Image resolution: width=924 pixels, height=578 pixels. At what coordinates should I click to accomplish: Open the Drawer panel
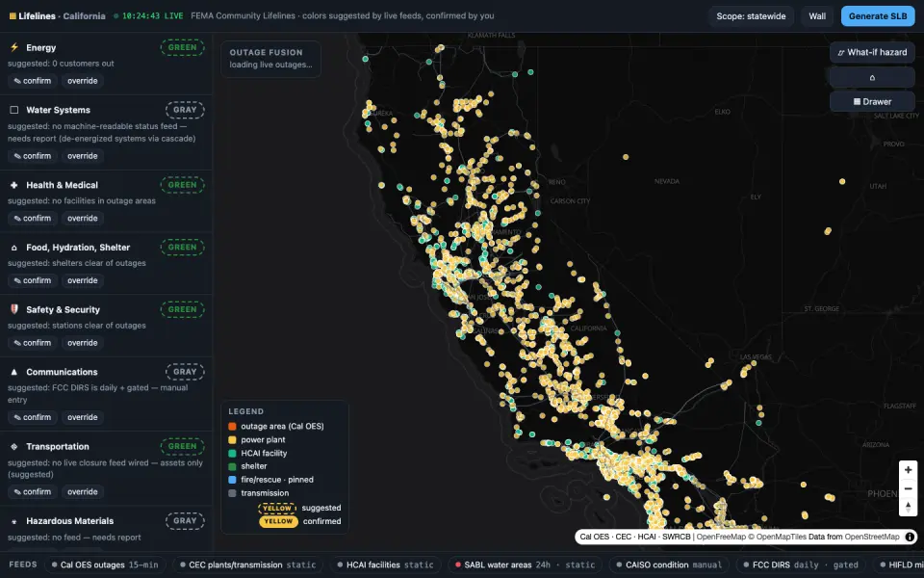coord(872,101)
